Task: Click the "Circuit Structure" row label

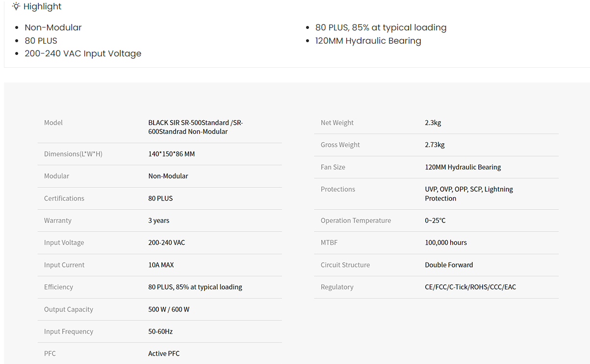Action: point(345,265)
